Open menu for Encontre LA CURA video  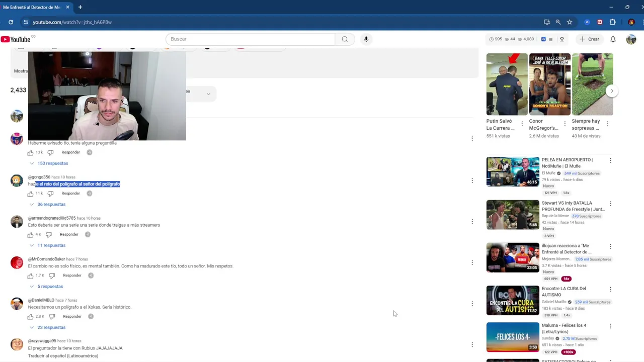[610, 290]
